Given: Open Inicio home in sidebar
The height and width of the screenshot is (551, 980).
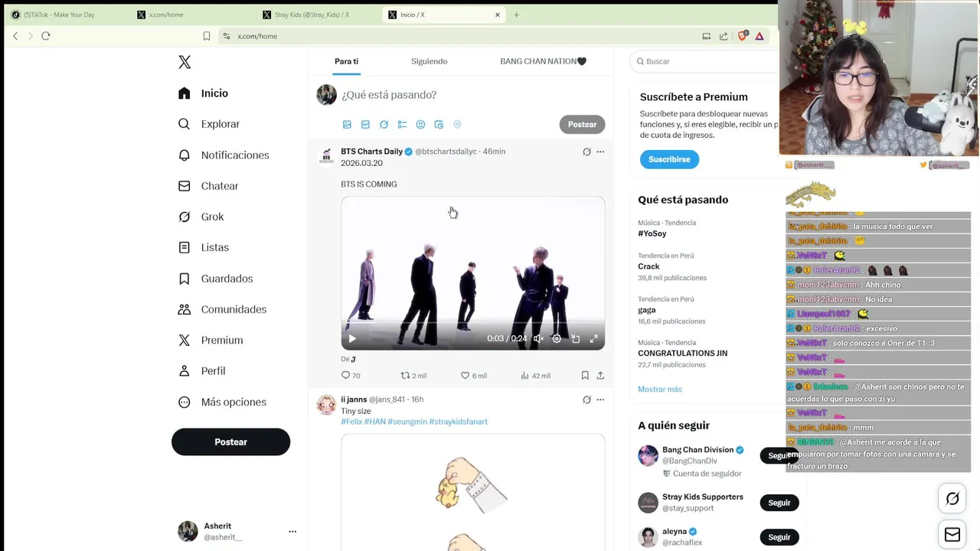Looking at the screenshot, I should tap(203, 93).
